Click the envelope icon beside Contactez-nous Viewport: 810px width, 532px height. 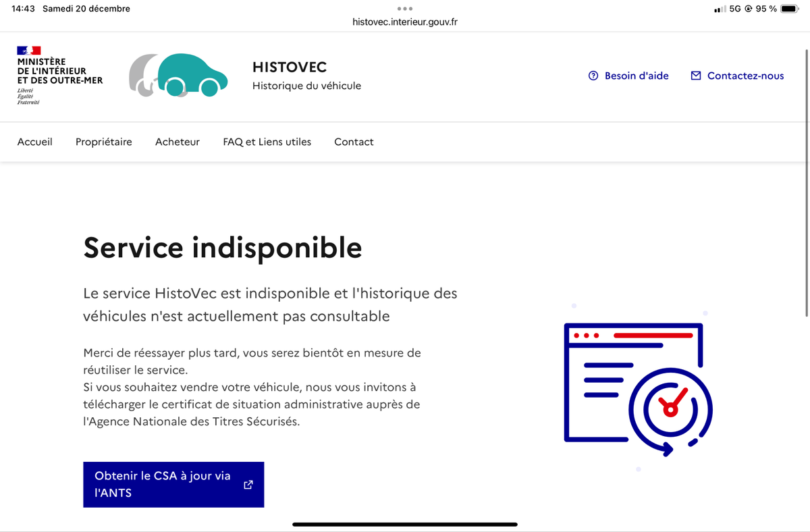point(696,76)
